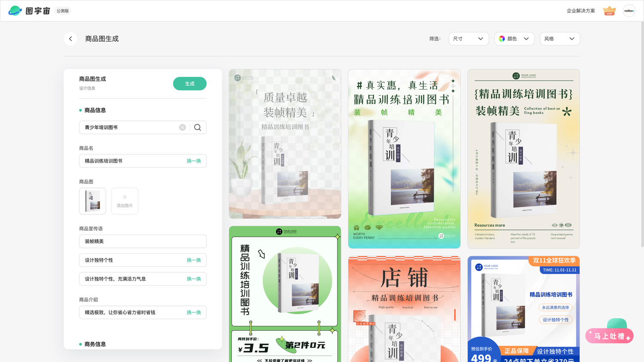Viewport: 644px width, 362px height.
Task: Select the 质量卓越 装帧精美 plant template
Action: [285, 144]
